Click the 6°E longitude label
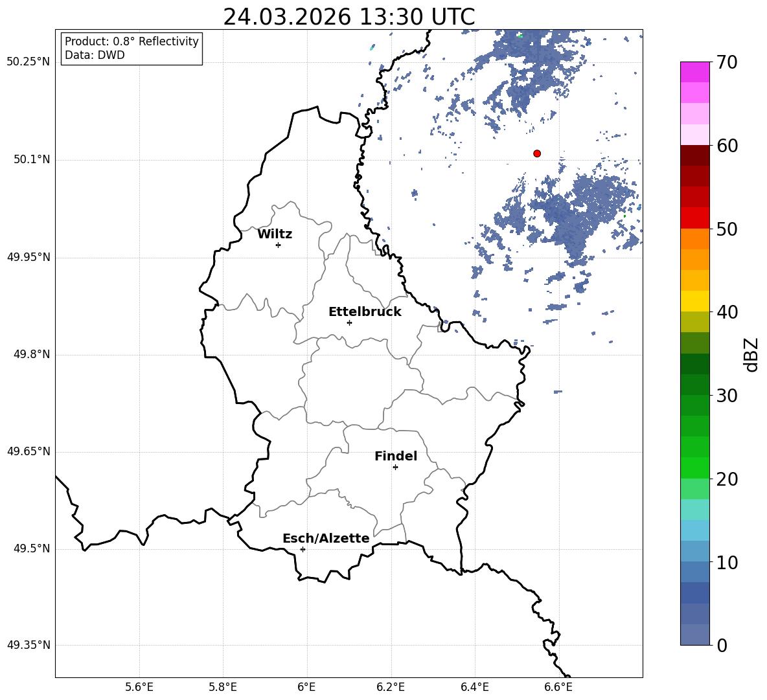 306,687
